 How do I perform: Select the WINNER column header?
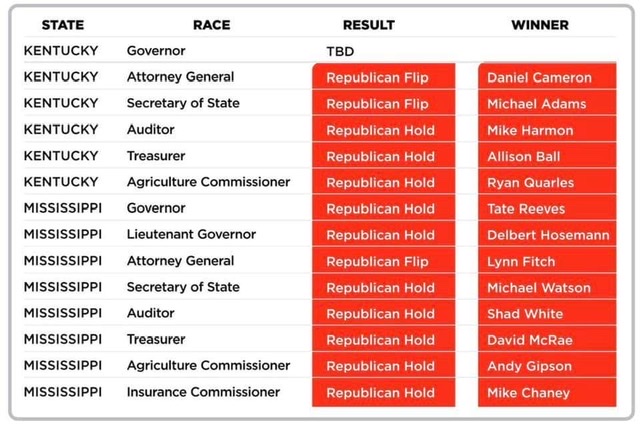tap(540, 25)
